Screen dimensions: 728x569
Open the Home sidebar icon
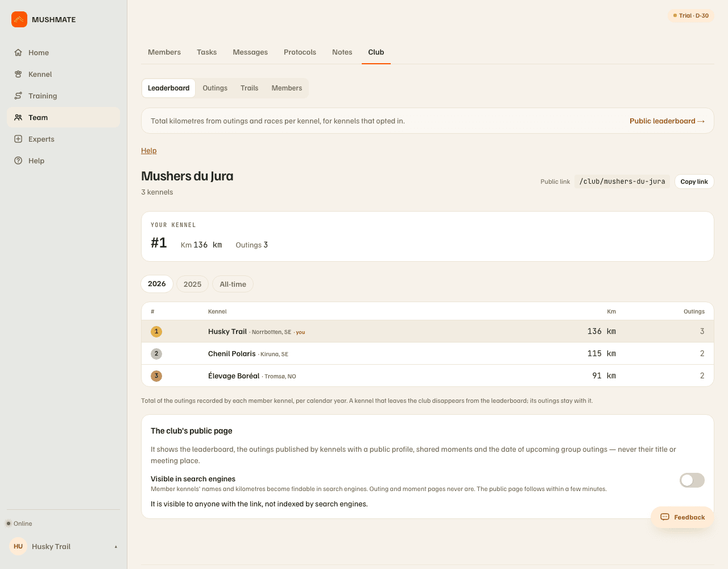(18, 52)
